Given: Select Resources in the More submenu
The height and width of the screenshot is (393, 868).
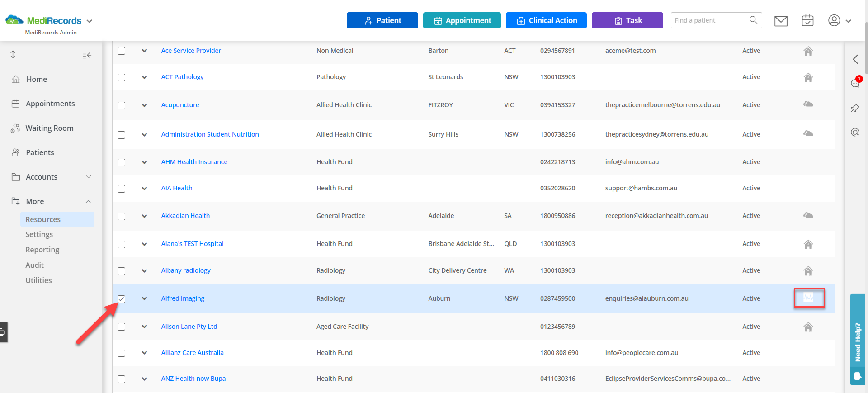Looking at the screenshot, I should [x=57, y=219].
